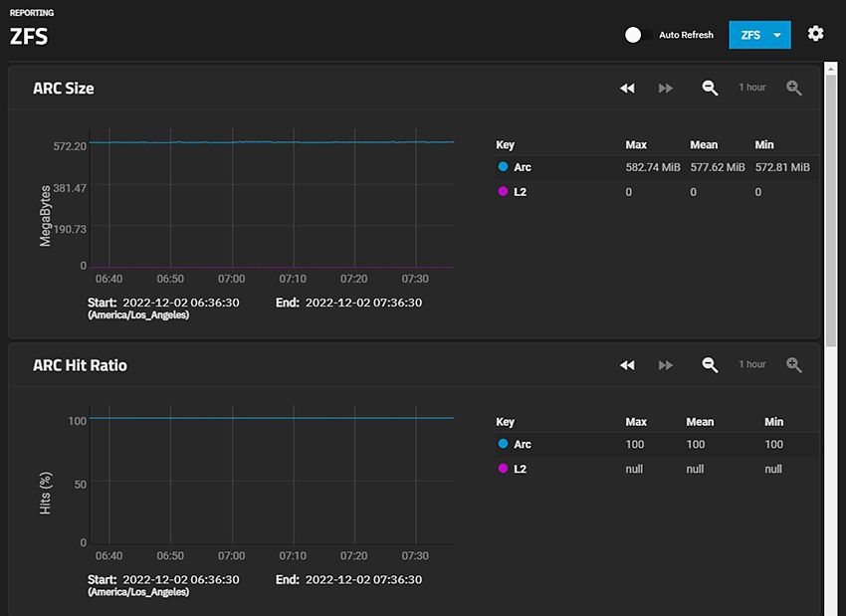The height and width of the screenshot is (616, 846).
Task: Click the dropdown arrow on ZFS button
Action: (776, 35)
